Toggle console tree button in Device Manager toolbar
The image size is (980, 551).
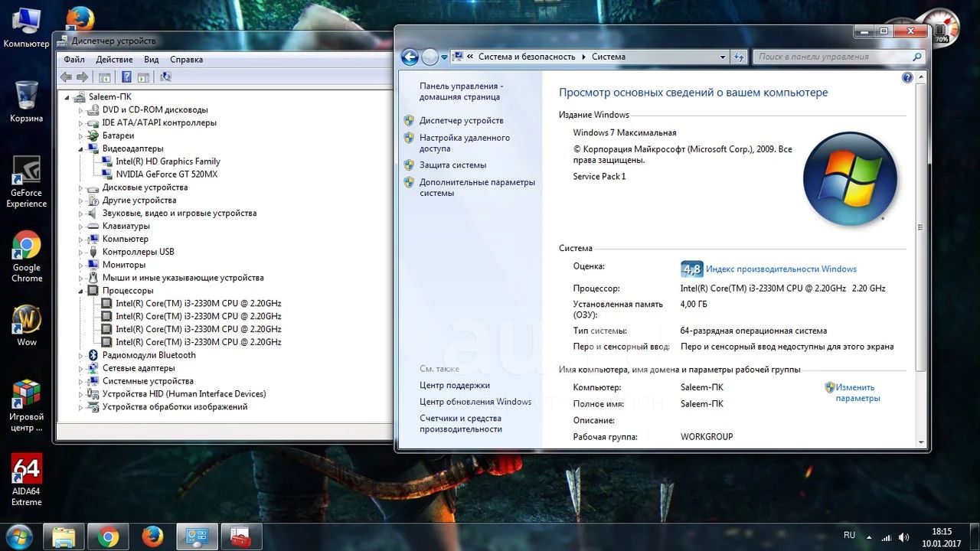(x=105, y=77)
